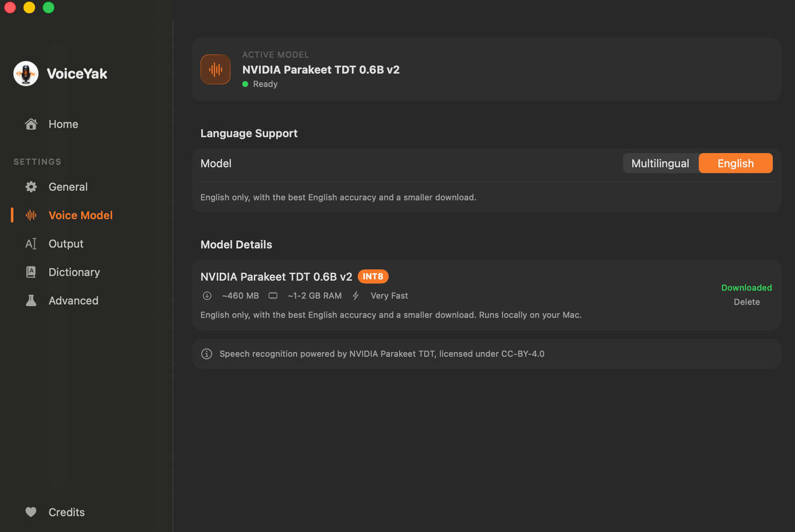Screen dimensions: 795x532
Task: Click the CC-BY-4.0 license notice text
Action: pos(382,354)
